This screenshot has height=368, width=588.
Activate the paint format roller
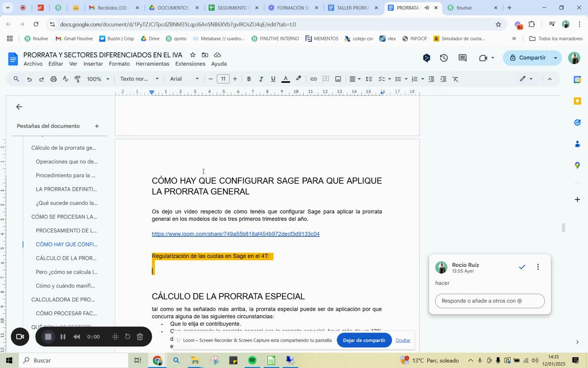[x=78, y=79]
